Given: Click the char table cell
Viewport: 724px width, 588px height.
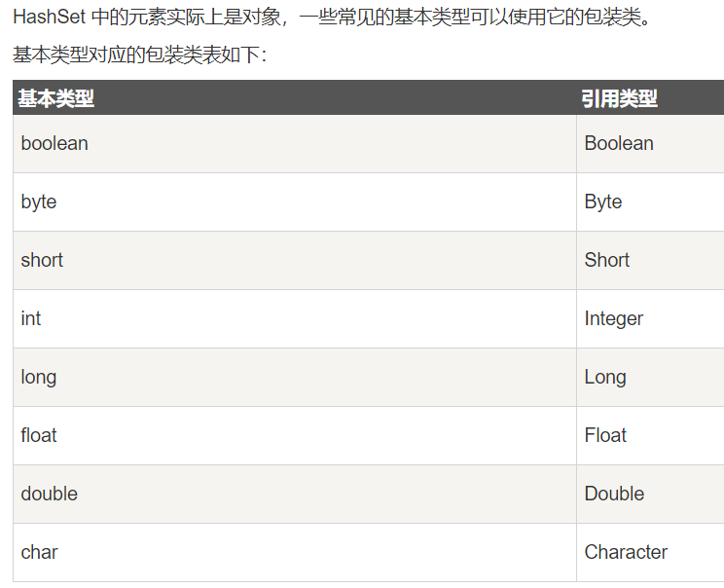Looking at the screenshot, I should click(x=295, y=552).
